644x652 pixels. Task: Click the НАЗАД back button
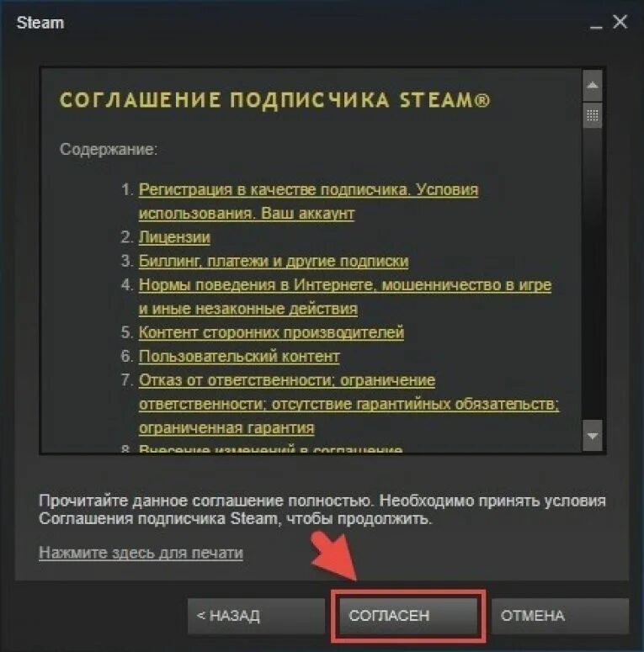point(256,616)
